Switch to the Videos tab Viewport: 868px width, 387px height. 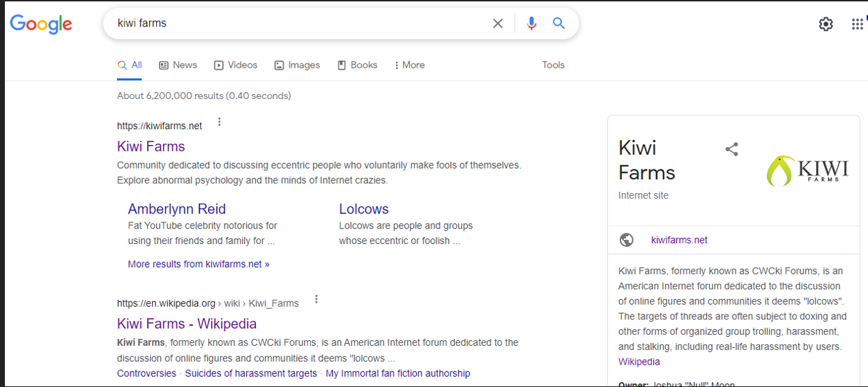[x=236, y=65]
